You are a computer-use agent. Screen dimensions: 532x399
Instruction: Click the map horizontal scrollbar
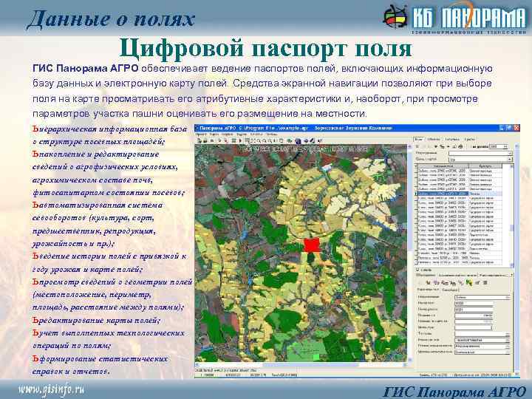point(301,365)
